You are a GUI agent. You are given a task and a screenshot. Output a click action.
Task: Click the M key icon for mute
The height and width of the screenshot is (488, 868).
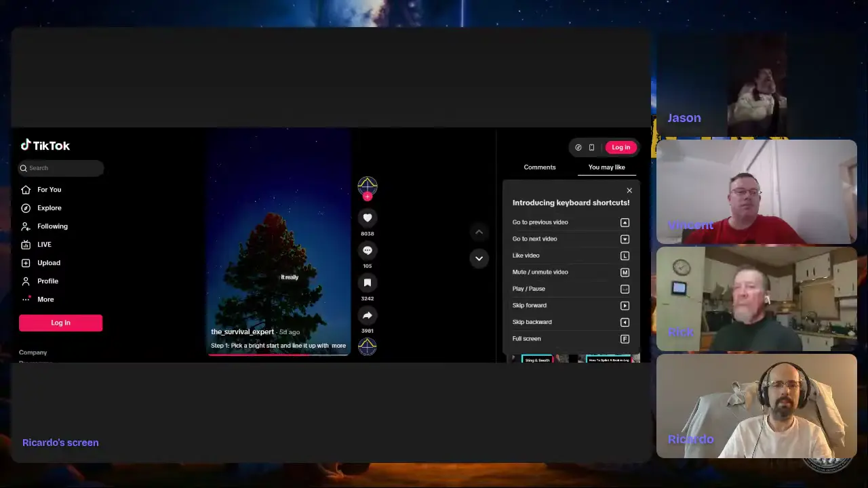pyautogui.click(x=625, y=272)
